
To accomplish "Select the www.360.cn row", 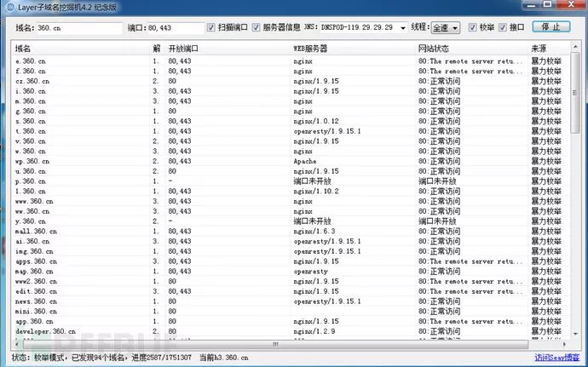I will tap(291, 201).
